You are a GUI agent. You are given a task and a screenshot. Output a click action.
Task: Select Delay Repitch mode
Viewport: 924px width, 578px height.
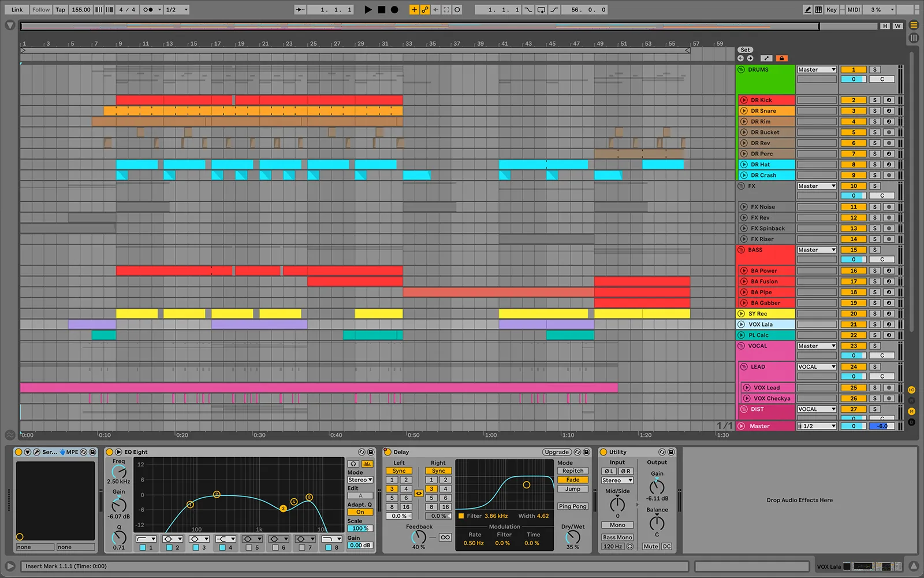572,471
